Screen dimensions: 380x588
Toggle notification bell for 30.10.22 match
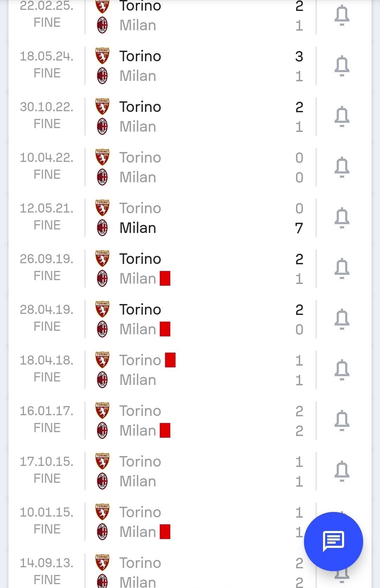click(342, 116)
